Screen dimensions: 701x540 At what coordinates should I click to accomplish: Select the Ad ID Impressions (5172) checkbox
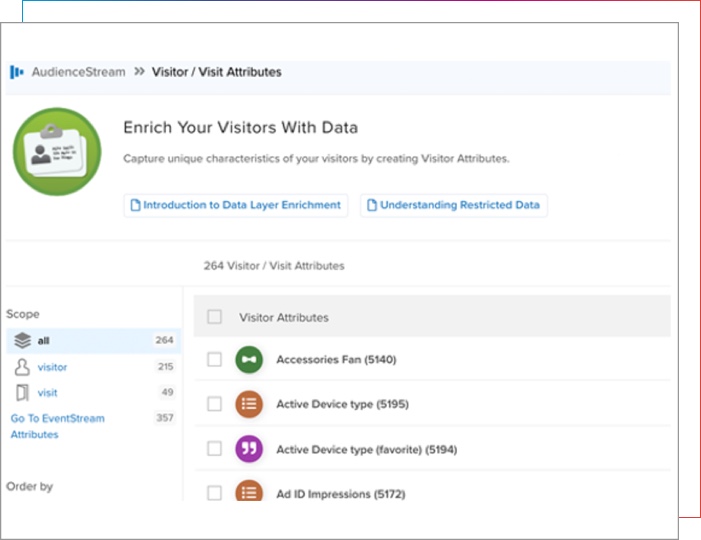tap(214, 493)
